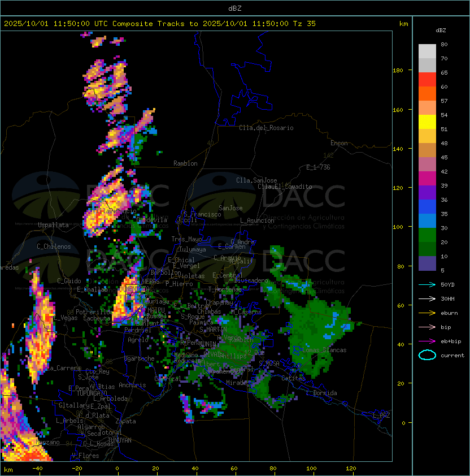Click the 'Potrerillos' map label

tap(94, 312)
